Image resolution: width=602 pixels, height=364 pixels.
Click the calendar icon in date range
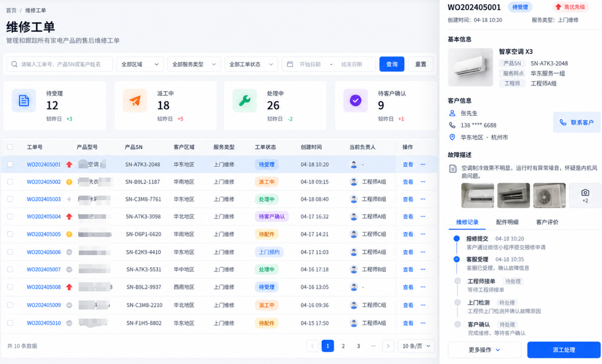click(290, 64)
